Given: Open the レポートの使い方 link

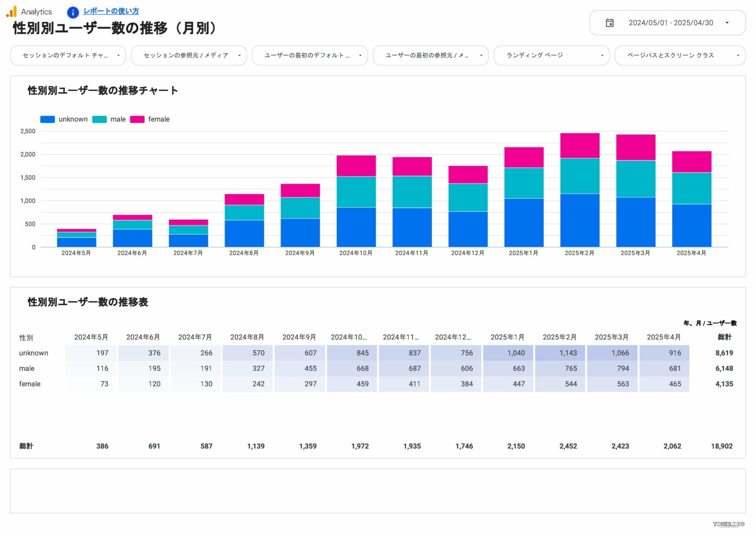Looking at the screenshot, I should tap(111, 11).
